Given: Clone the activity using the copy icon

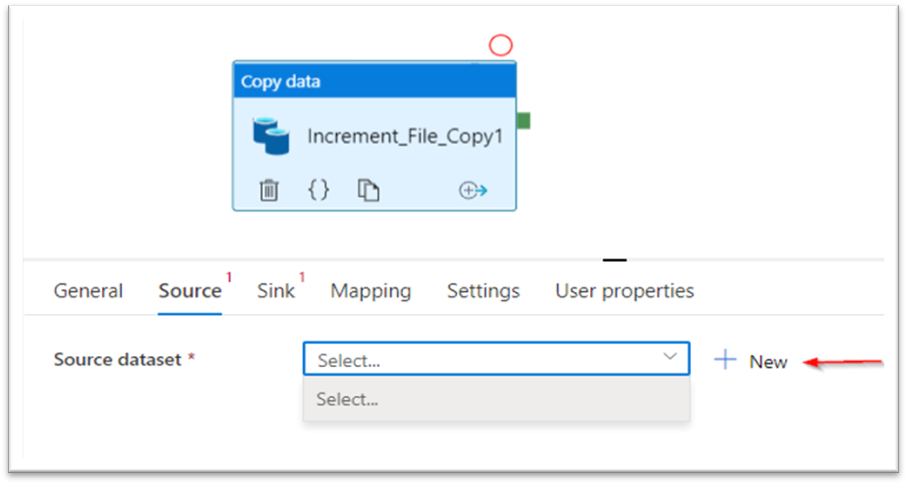Looking at the screenshot, I should pyautogui.click(x=368, y=190).
